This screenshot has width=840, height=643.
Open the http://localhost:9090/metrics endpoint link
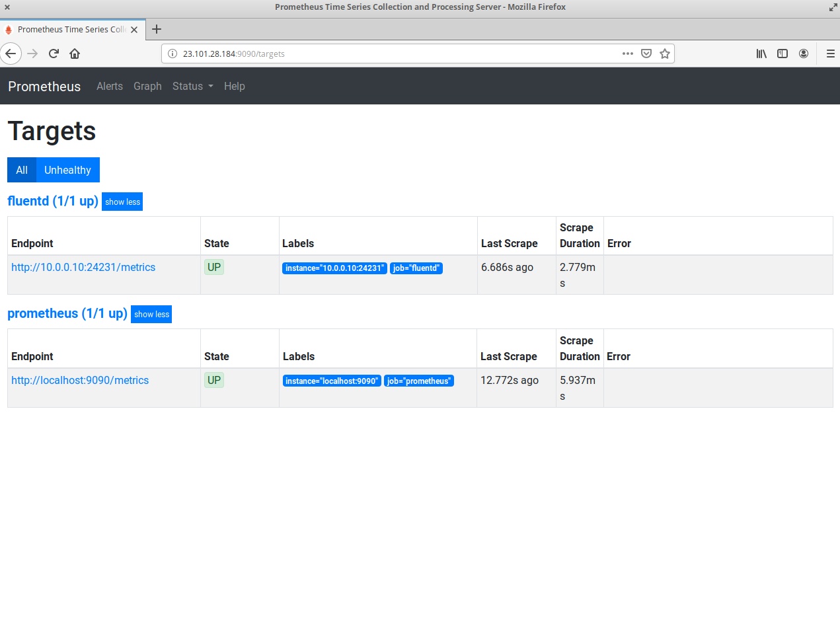click(80, 380)
